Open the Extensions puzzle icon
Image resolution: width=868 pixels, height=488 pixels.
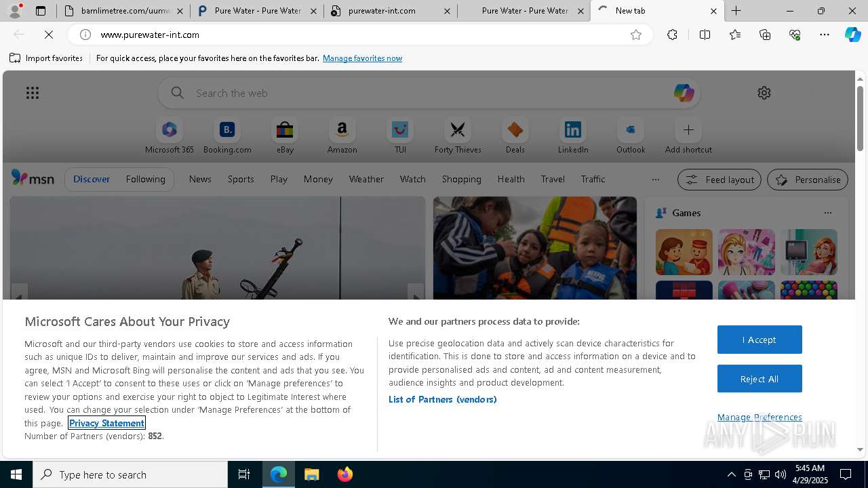672,35
